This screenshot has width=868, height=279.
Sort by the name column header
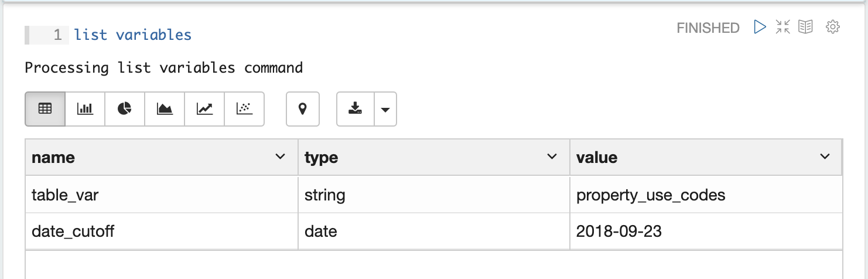click(53, 157)
